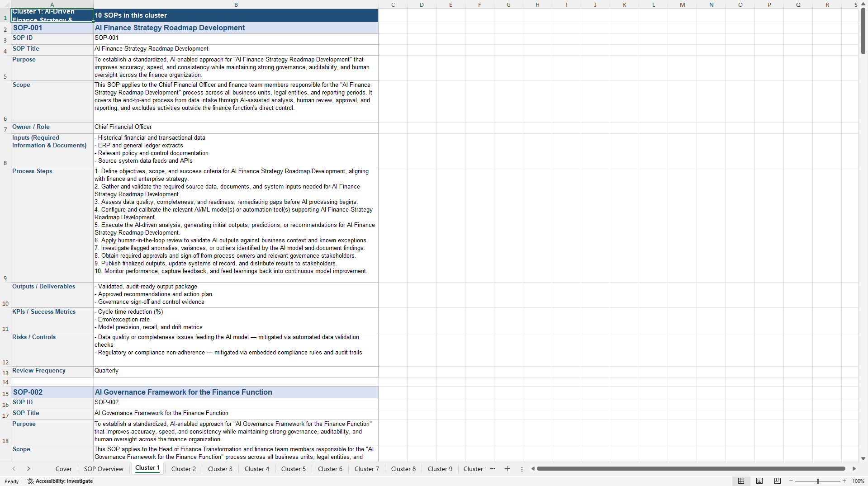Click the zoom out minus icon

791,481
